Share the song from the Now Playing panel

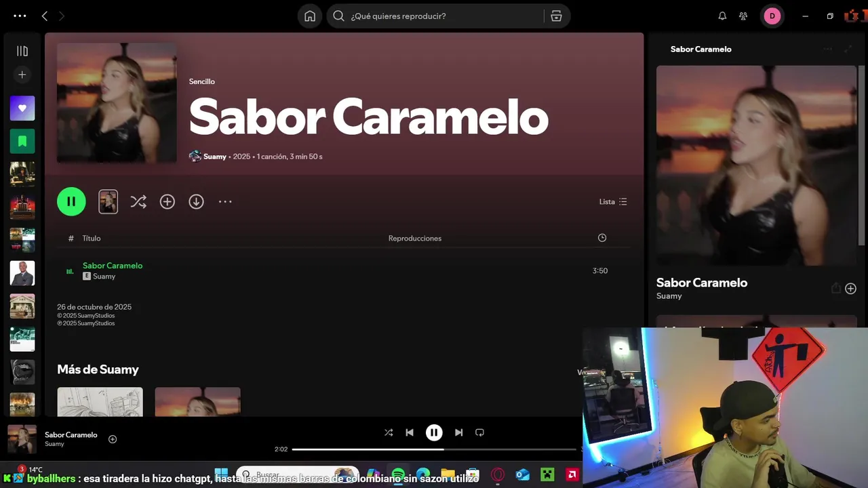click(835, 289)
